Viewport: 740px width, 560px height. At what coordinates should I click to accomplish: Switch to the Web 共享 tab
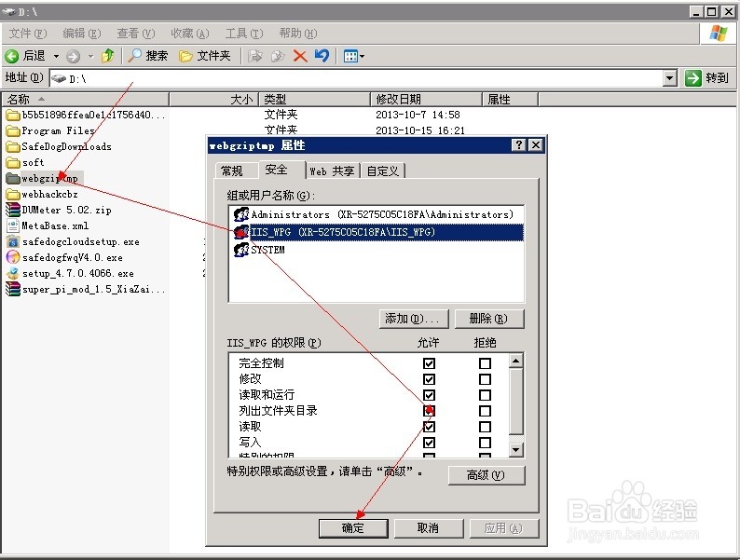(332, 171)
